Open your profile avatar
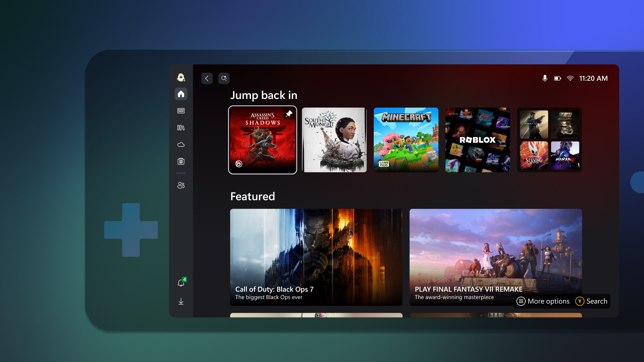 [x=181, y=77]
